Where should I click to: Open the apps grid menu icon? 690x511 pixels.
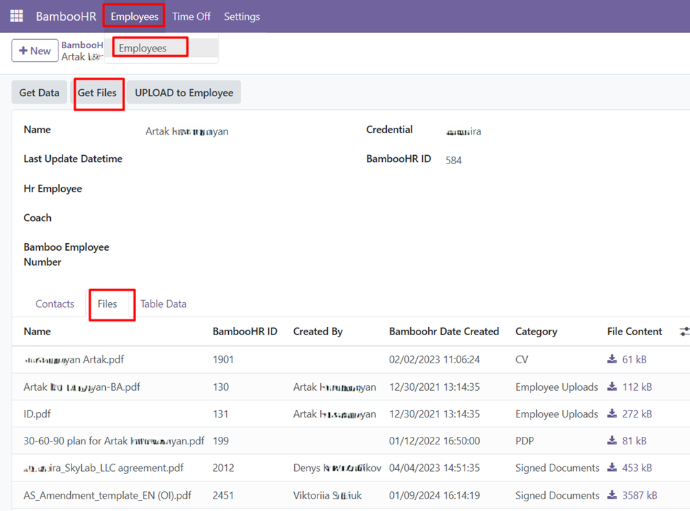click(16, 17)
